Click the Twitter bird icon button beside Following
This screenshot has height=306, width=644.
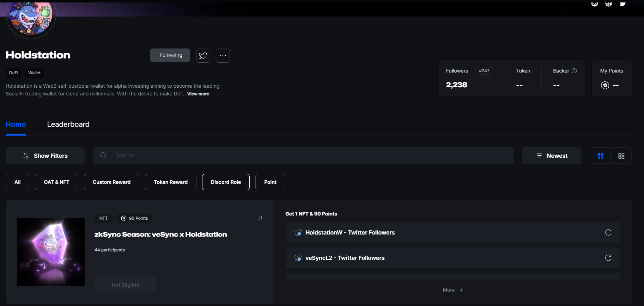(203, 56)
